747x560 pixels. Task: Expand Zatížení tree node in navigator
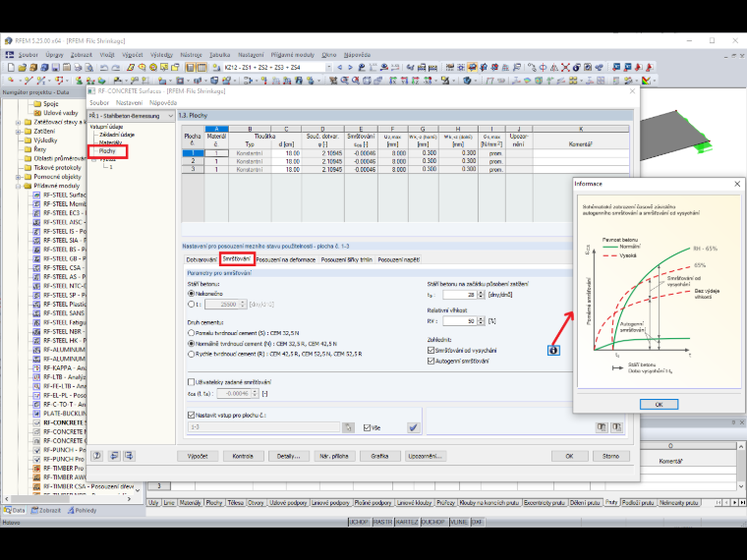click(19, 131)
